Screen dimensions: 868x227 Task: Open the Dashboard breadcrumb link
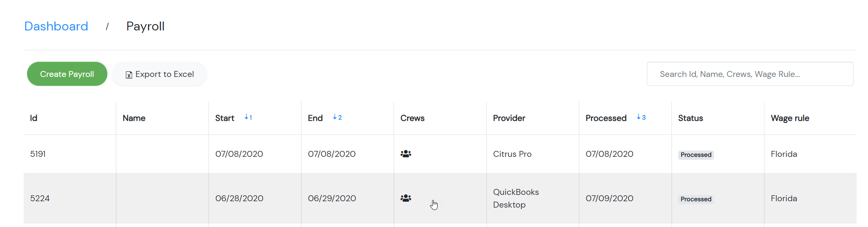point(56,26)
